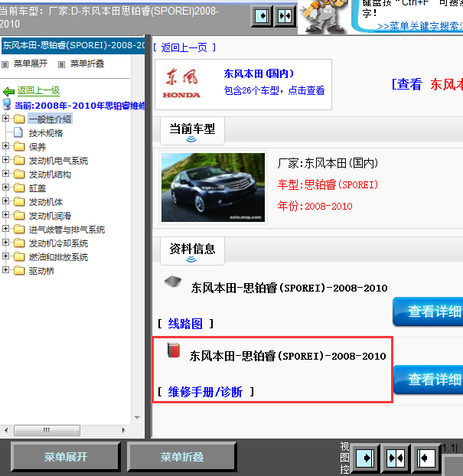This screenshot has height=476, width=463.
Task: Click the red book manual icon
Action: tap(174, 350)
